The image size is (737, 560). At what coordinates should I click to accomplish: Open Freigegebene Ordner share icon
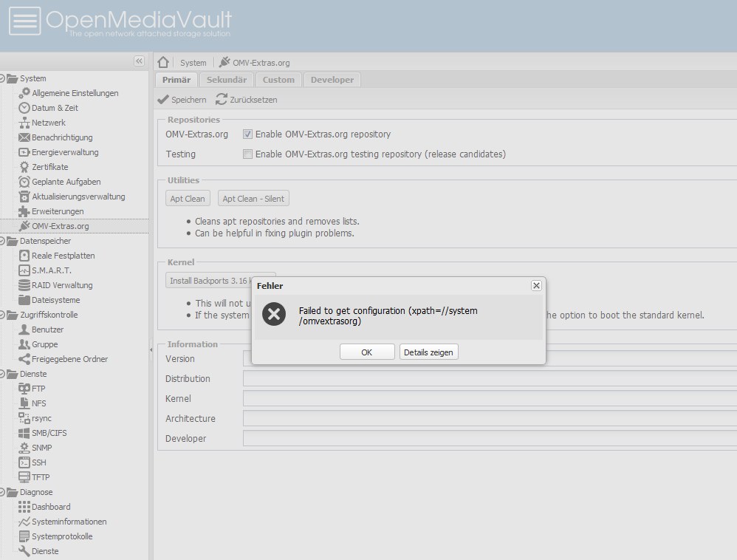click(24, 359)
